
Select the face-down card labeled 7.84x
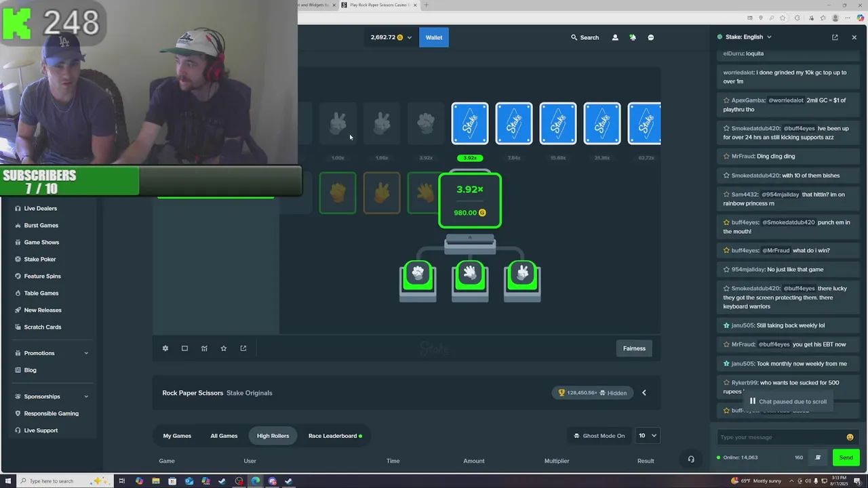pyautogui.click(x=514, y=123)
